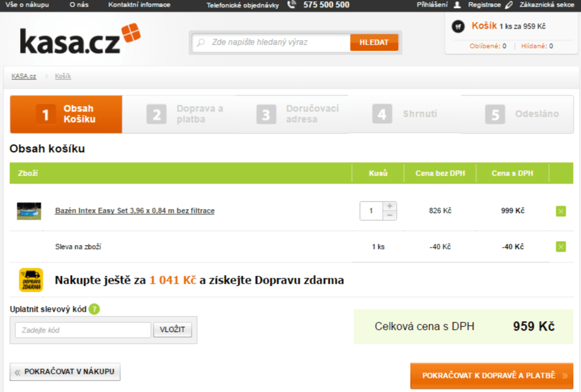Open the Bazén Intex Easy Set product link
581x392 pixels.
[x=135, y=211]
